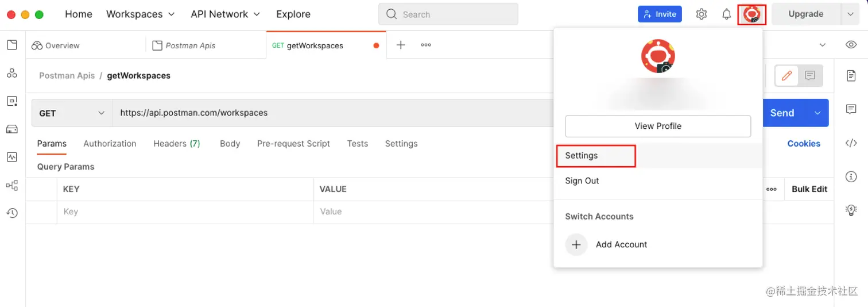Open the Collections sidebar icon

[x=12, y=45]
